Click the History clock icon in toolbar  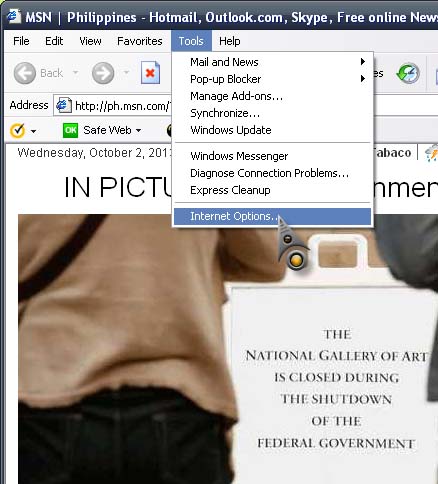pos(408,73)
